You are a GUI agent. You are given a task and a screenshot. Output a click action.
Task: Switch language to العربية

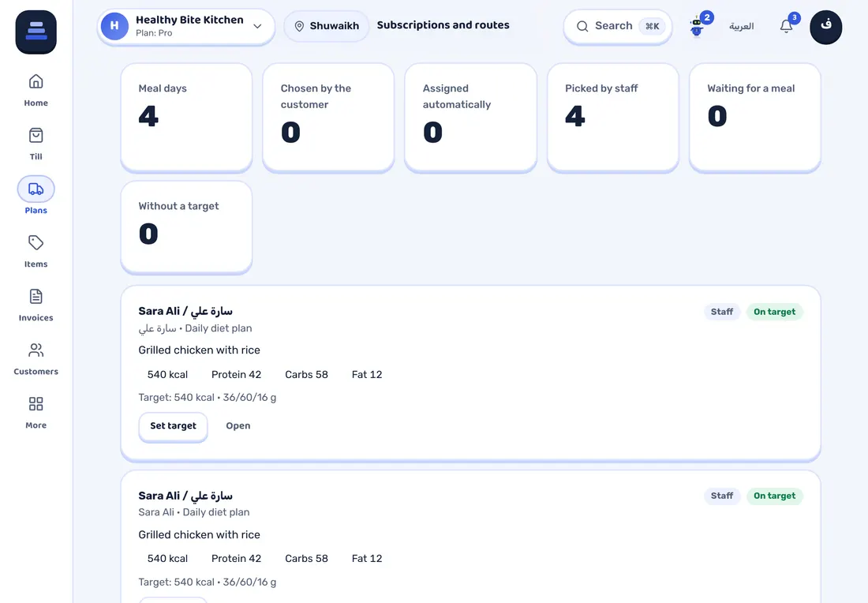click(x=741, y=26)
